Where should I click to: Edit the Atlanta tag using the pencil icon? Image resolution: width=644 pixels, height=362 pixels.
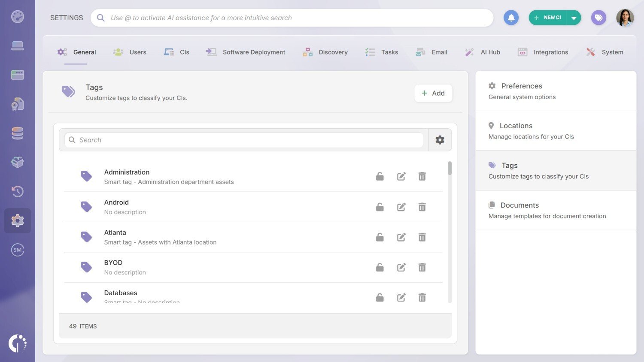click(x=401, y=237)
